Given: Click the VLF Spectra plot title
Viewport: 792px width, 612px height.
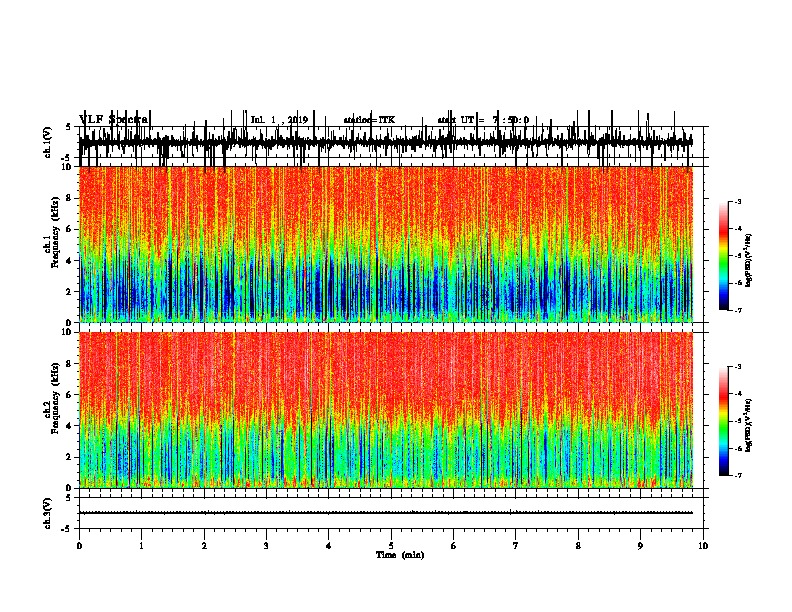Looking at the screenshot, I should 114,120.
